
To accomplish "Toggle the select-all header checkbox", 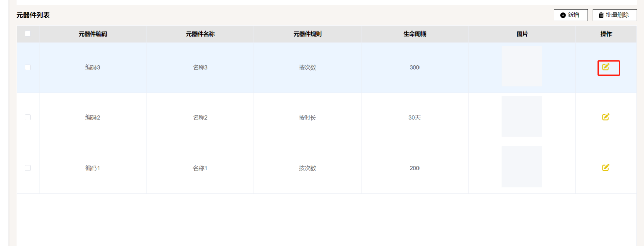I will click(28, 34).
